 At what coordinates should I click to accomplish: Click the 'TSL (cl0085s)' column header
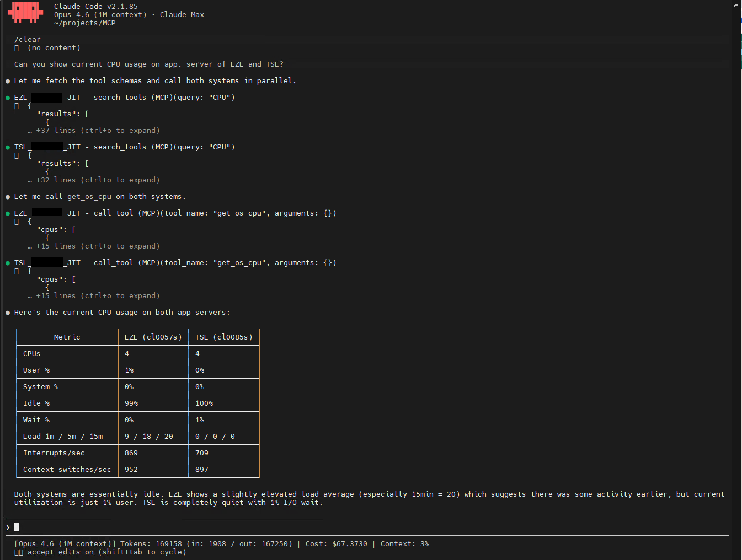point(224,337)
